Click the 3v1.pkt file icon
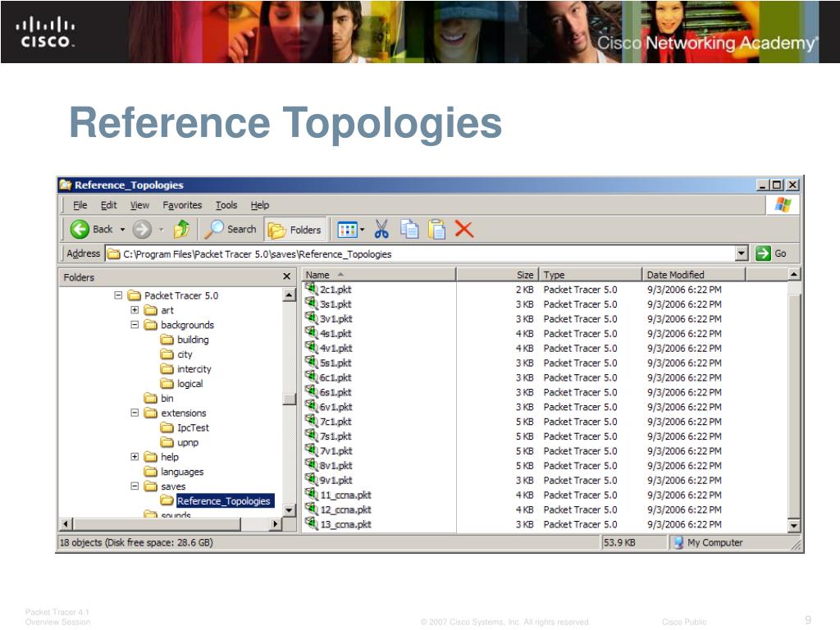Image resolution: width=840 pixels, height=630 pixels. (x=311, y=318)
